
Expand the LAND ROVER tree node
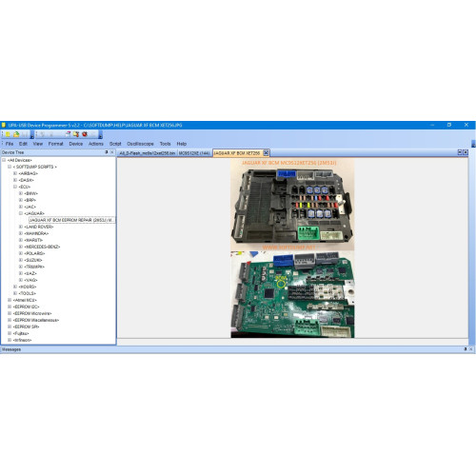[21, 227]
